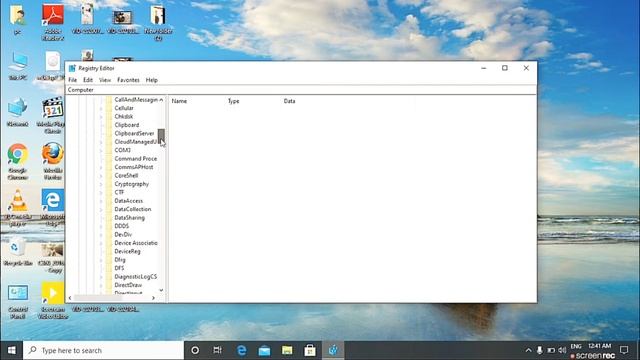Click the tree horizontal scrollbar left arrow
The image size is (640, 360).
(70, 298)
